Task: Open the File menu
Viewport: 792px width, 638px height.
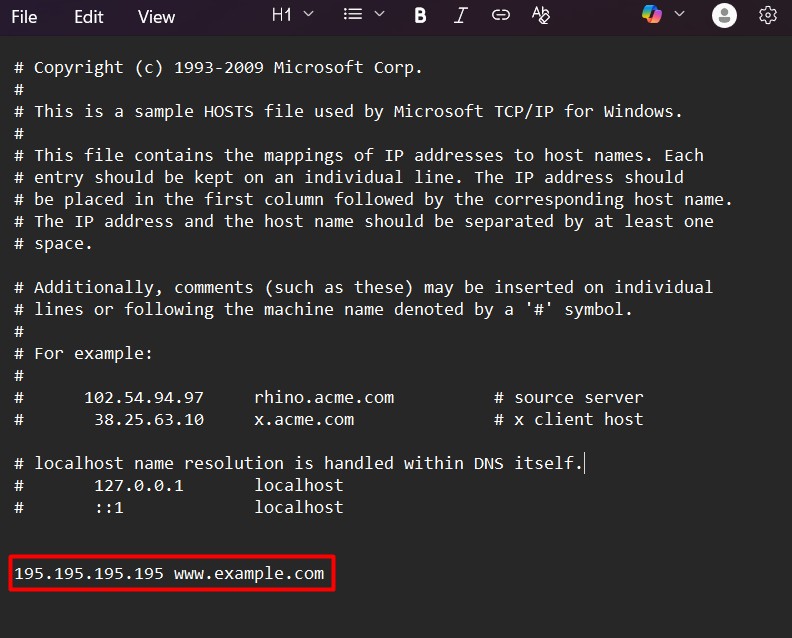Action: click(x=24, y=17)
